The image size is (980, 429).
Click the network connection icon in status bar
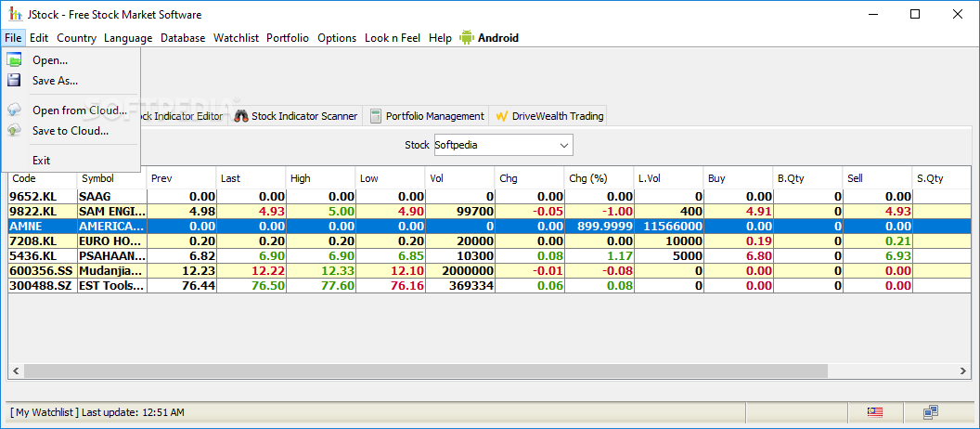tap(931, 412)
